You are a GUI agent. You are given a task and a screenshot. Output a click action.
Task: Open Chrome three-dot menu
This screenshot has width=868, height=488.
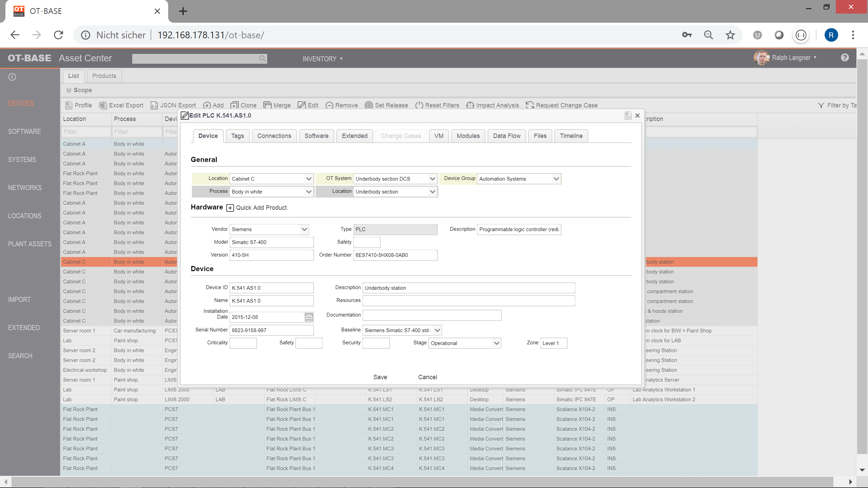click(x=853, y=35)
